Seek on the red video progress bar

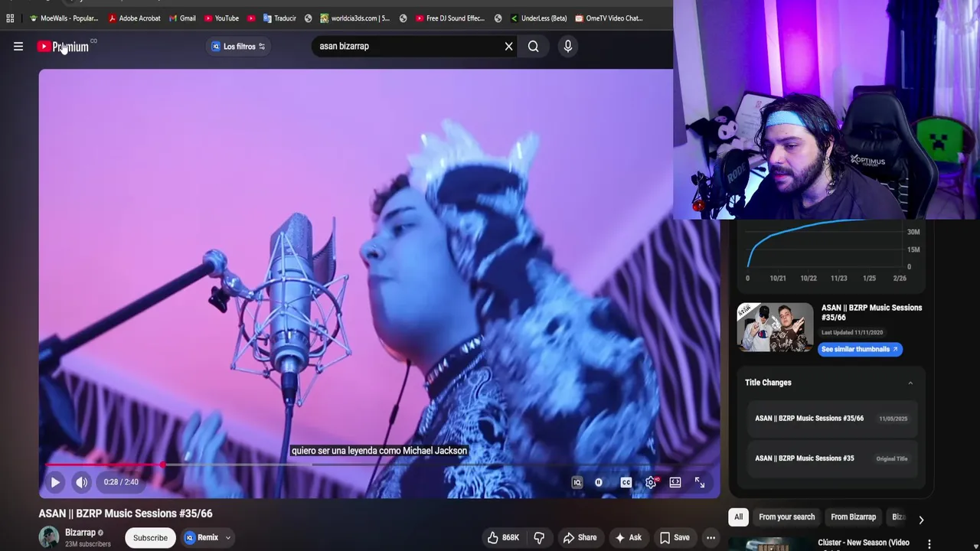[x=379, y=465]
